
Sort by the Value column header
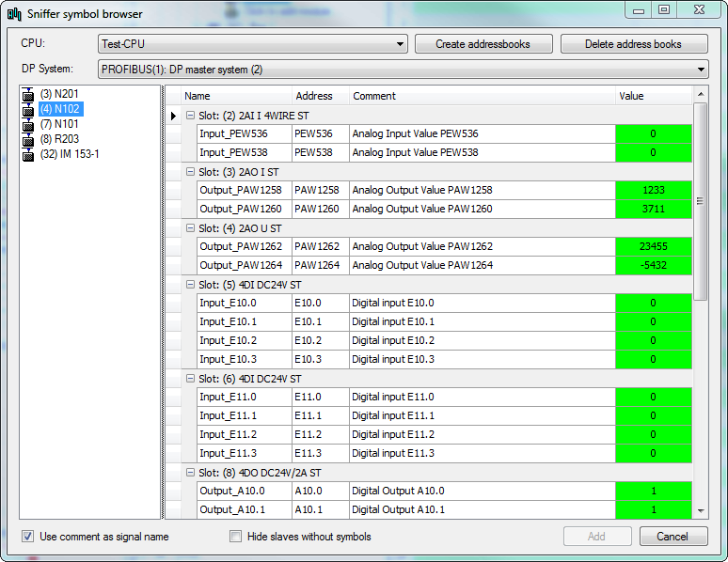click(654, 96)
